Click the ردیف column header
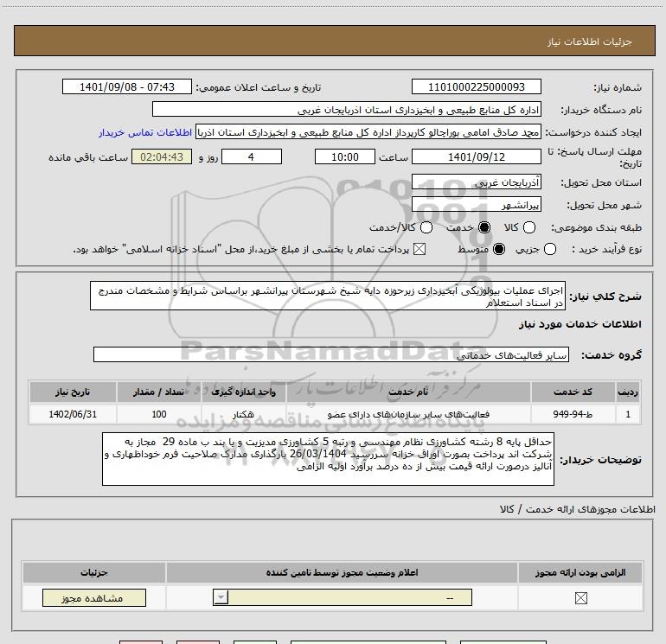 point(628,392)
